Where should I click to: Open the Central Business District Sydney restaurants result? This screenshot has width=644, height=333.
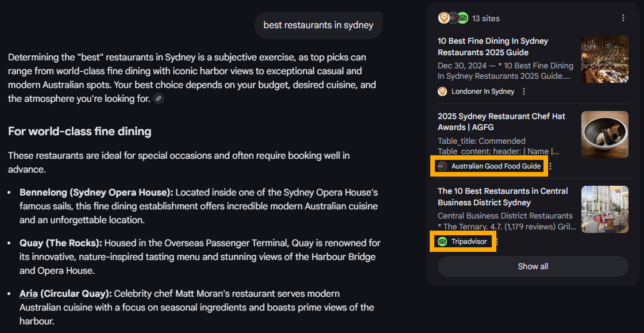[x=503, y=197]
